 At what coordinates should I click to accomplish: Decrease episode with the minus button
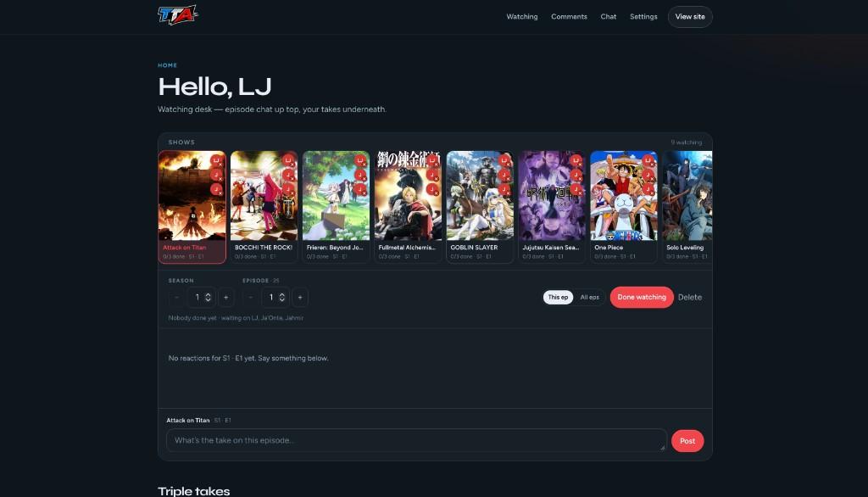(251, 298)
